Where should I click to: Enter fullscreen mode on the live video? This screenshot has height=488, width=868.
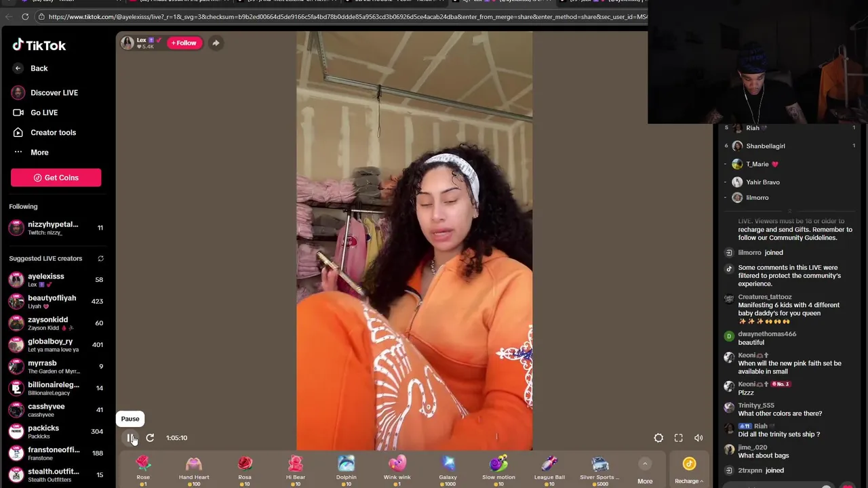tap(678, 438)
